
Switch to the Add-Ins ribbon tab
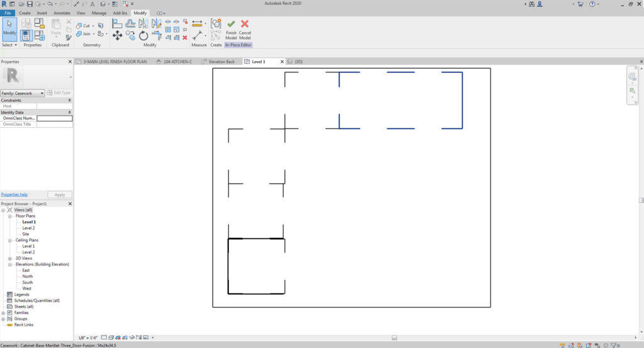(120, 13)
